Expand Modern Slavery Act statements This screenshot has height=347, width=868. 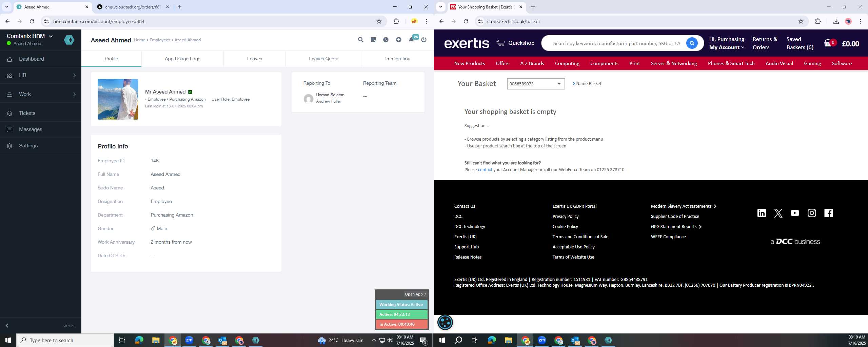(x=684, y=206)
